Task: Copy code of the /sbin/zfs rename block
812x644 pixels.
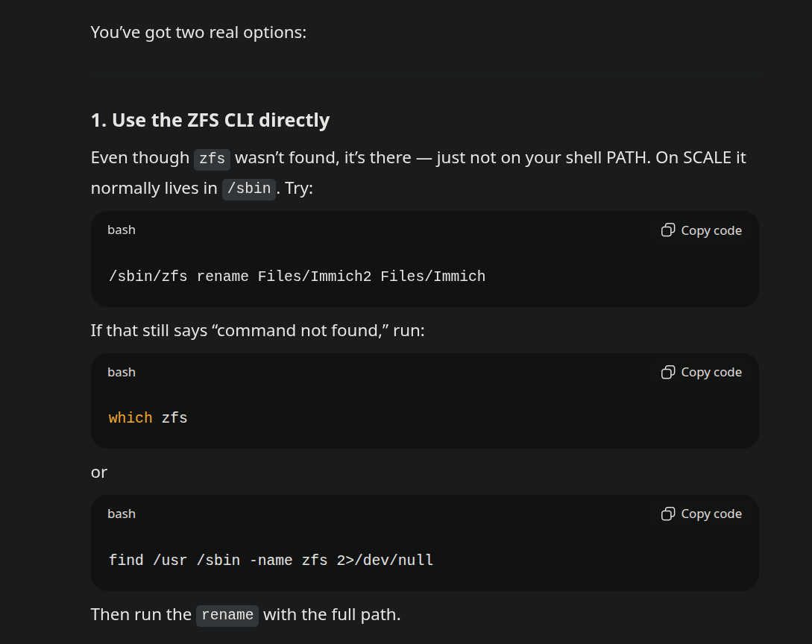Action: click(x=702, y=230)
